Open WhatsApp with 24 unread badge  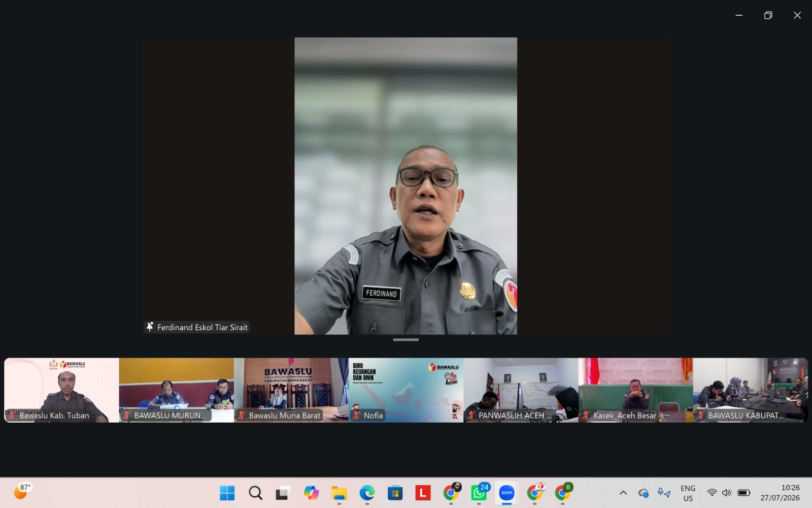point(480,492)
